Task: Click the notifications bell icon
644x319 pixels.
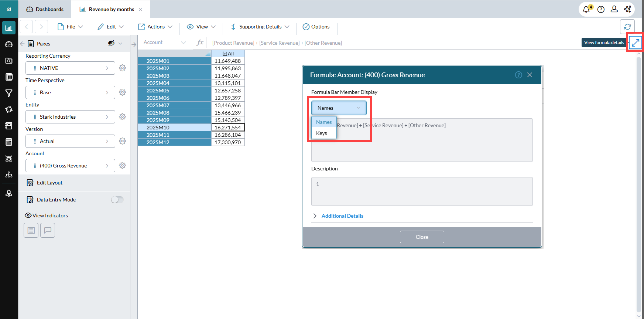Action: click(x=586, y=10)
